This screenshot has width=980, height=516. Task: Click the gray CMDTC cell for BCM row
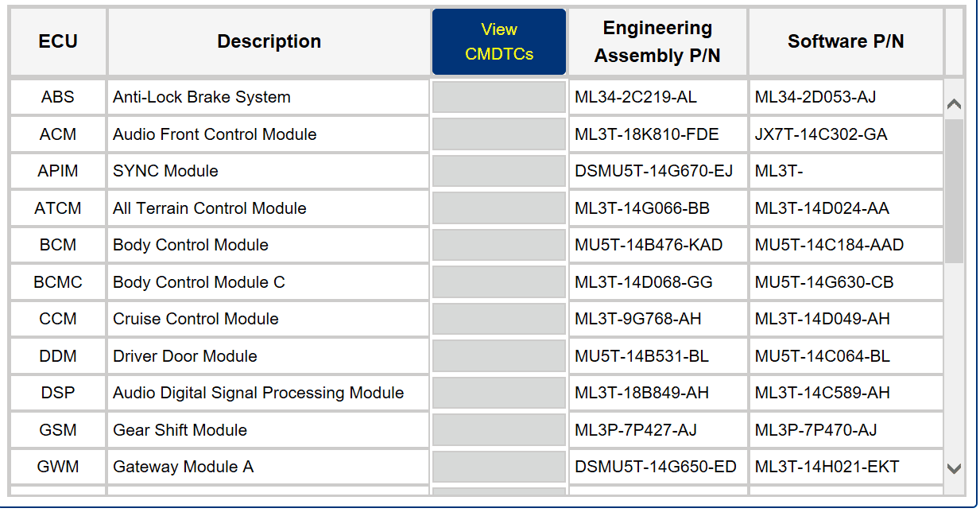coord(498,245)
